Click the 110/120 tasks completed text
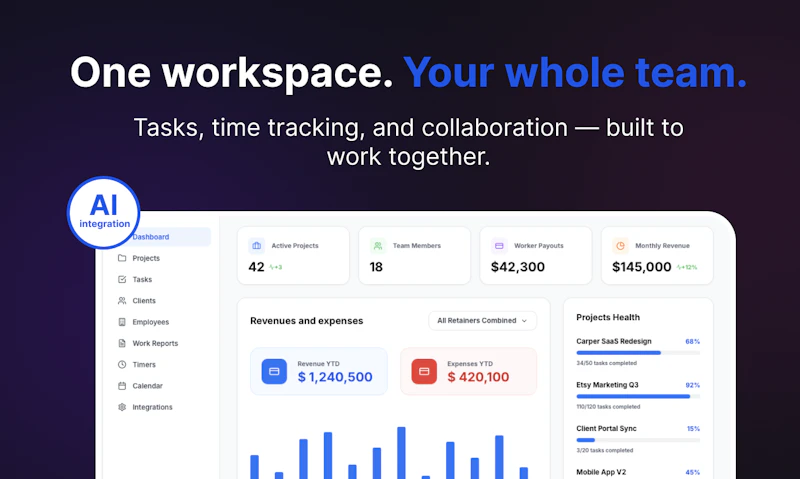800x479 pixels. click(x=608, y=407)
